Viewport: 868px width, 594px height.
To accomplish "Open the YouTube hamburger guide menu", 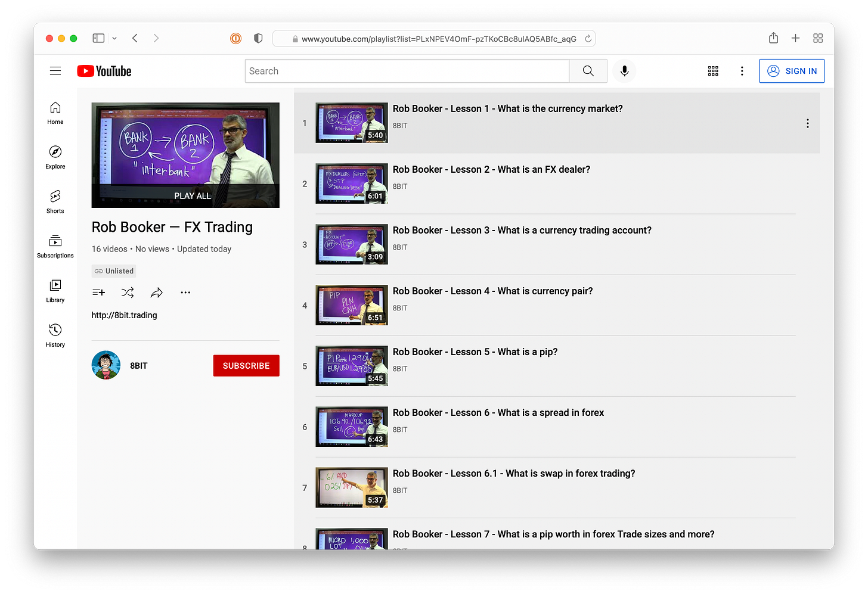I will 55,71.
